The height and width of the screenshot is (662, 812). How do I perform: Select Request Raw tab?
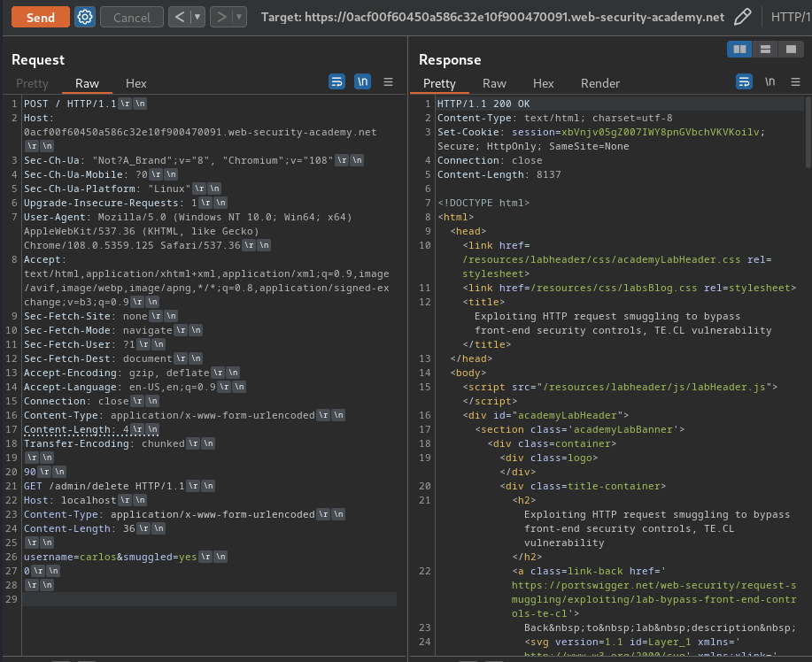87,83
